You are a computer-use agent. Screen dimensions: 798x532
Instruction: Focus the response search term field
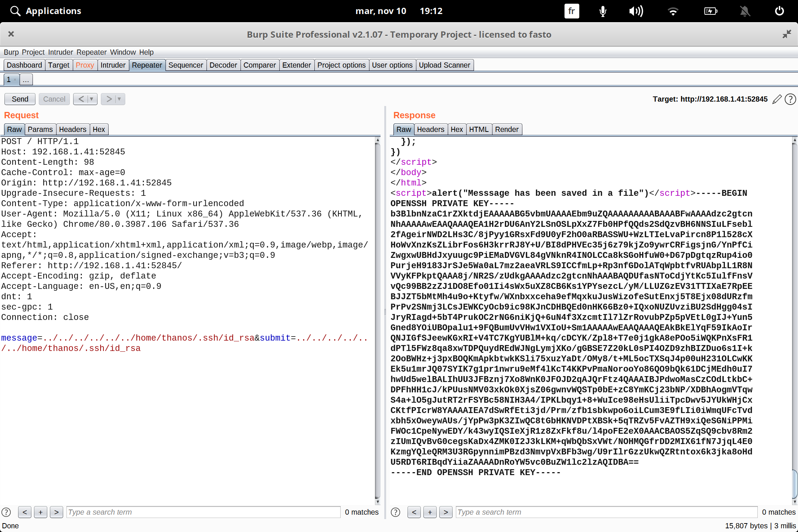(606, 512)
